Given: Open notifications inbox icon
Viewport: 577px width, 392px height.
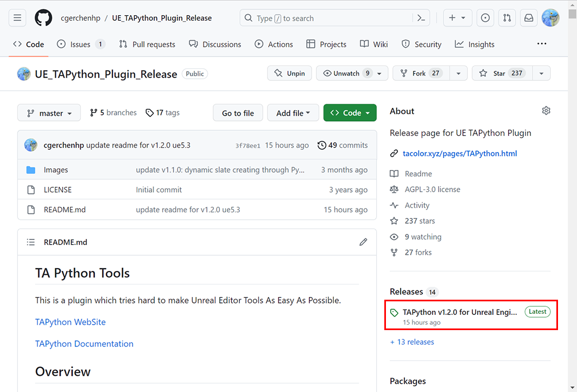Looking at the screenshot, I should [529, 18].
